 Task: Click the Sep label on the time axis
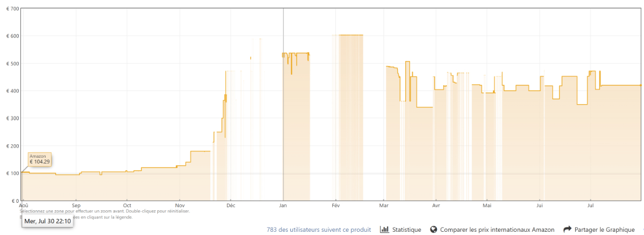click(x=76, y=205)
